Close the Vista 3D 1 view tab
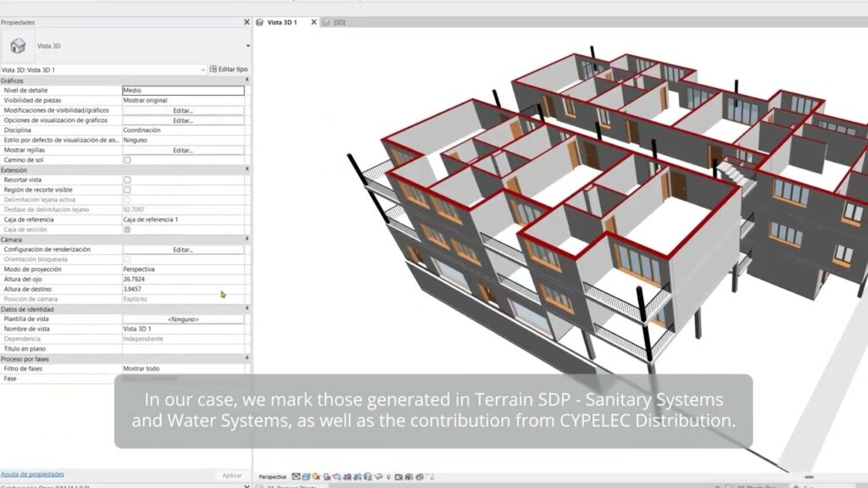 pos(314,22)
